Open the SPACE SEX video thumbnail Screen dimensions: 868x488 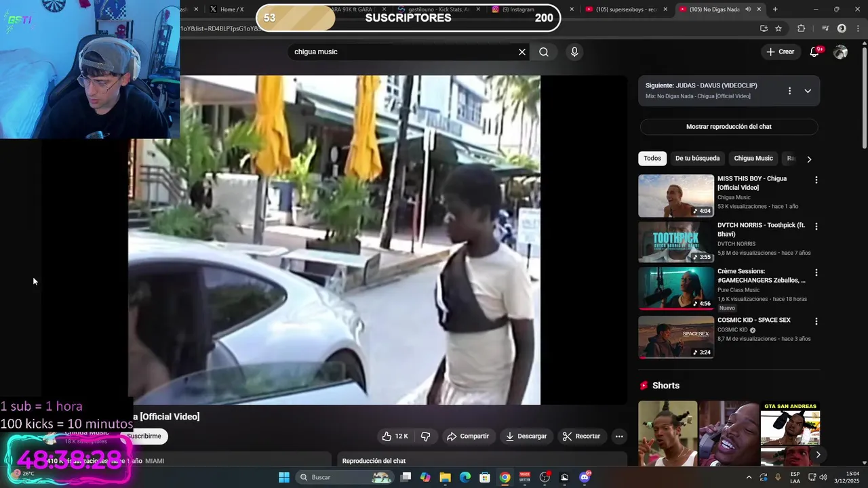coord(676,337)
